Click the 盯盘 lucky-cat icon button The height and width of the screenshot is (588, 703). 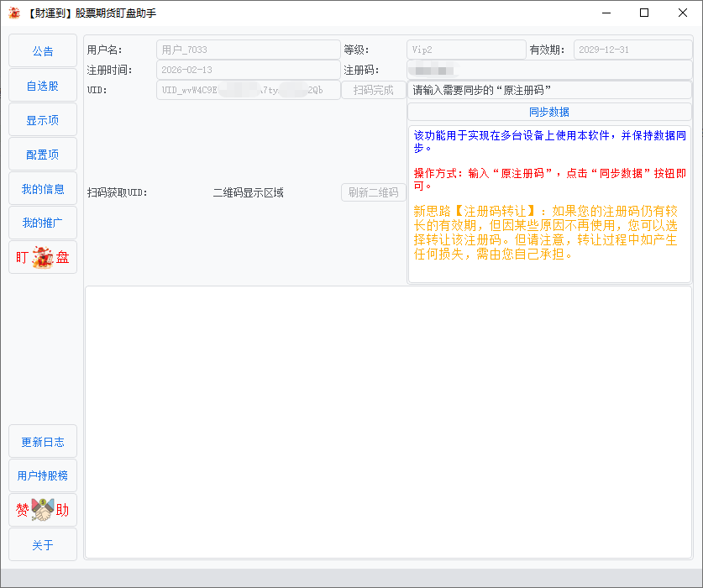tap(43, 257)
